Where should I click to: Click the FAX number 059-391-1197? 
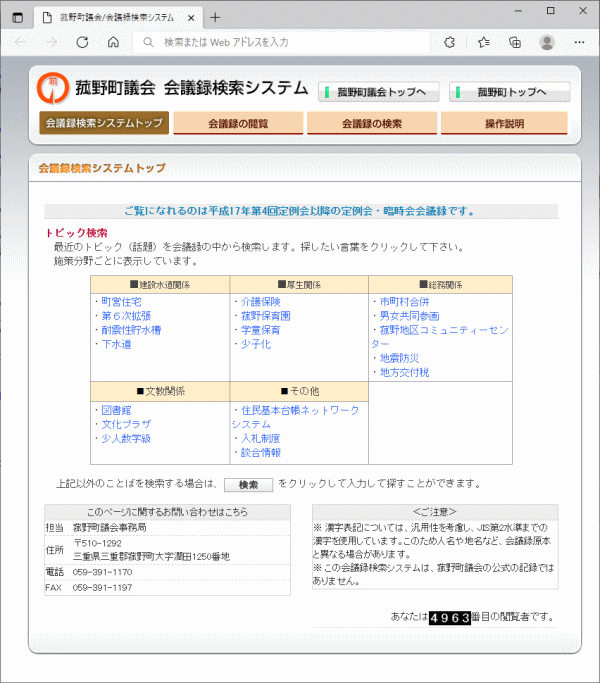(102, 588)
